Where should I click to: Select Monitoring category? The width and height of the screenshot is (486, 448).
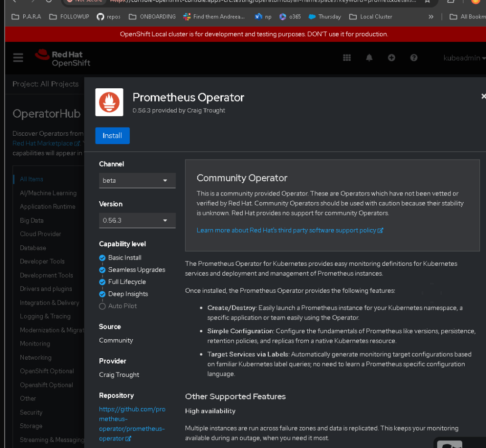tap(35, 344)
